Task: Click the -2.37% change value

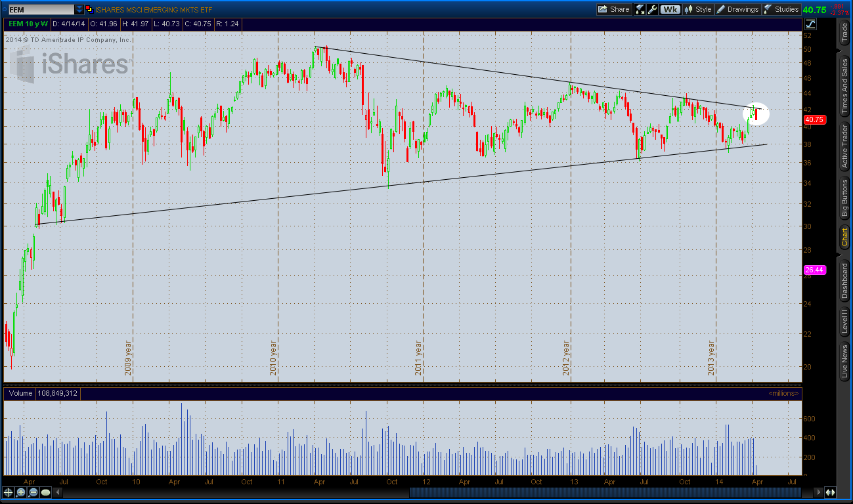Action: pos(839,12)
